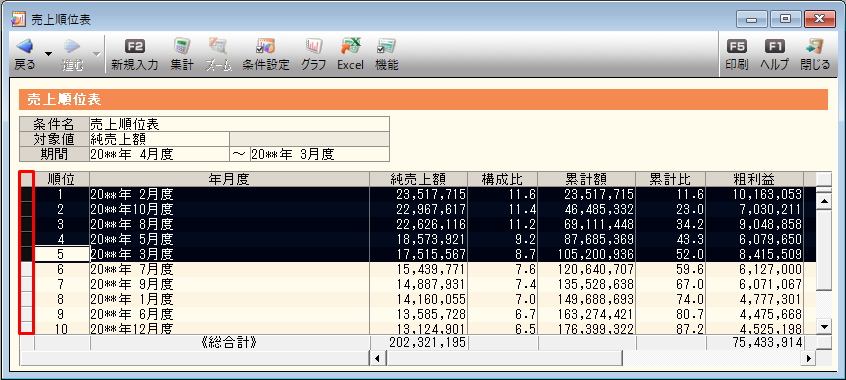The width and height of the screenshot is (846, 380).
Task: Click the horizontal scrollbar right arrow
Action: pyautogui.click(x=809, y=358)
